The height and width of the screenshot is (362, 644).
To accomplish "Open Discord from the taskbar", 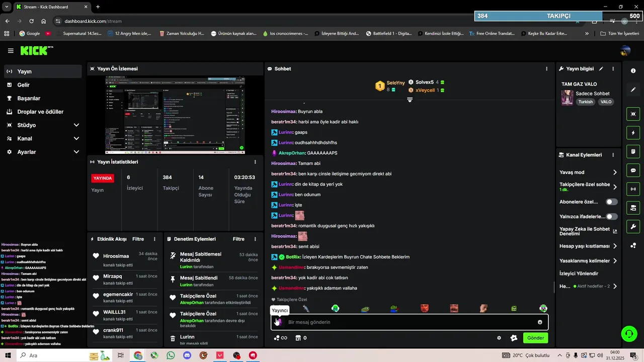I will [x=187, y=355].
